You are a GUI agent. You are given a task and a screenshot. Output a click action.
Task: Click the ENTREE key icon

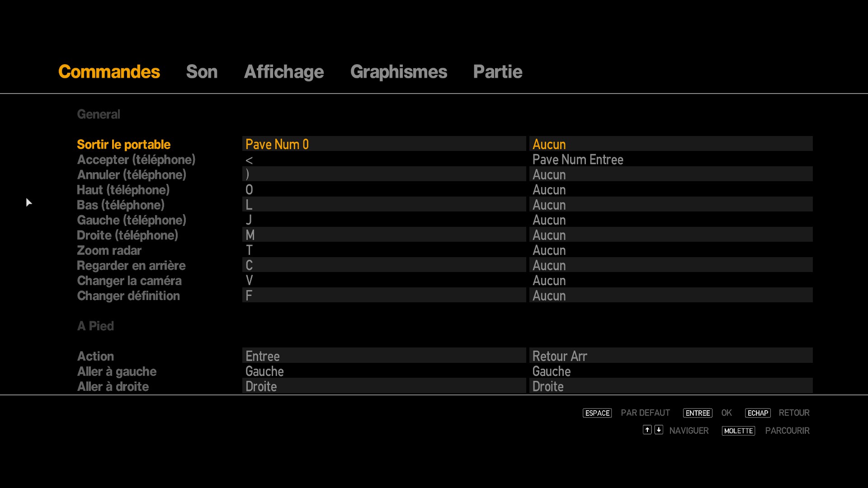(697, 413)
